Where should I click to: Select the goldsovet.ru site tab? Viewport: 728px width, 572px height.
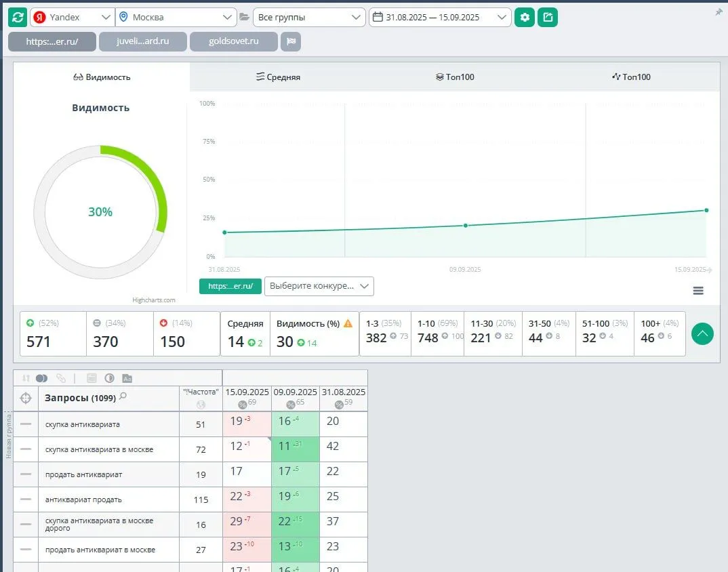pyautogui.click(x=234, y=41)
